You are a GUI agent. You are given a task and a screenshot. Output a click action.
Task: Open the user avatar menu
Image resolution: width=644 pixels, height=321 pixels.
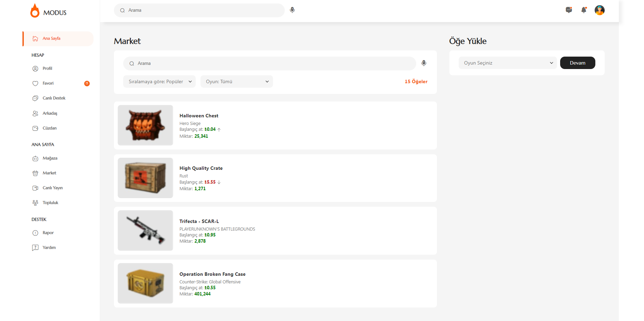[x=599, y=10]
